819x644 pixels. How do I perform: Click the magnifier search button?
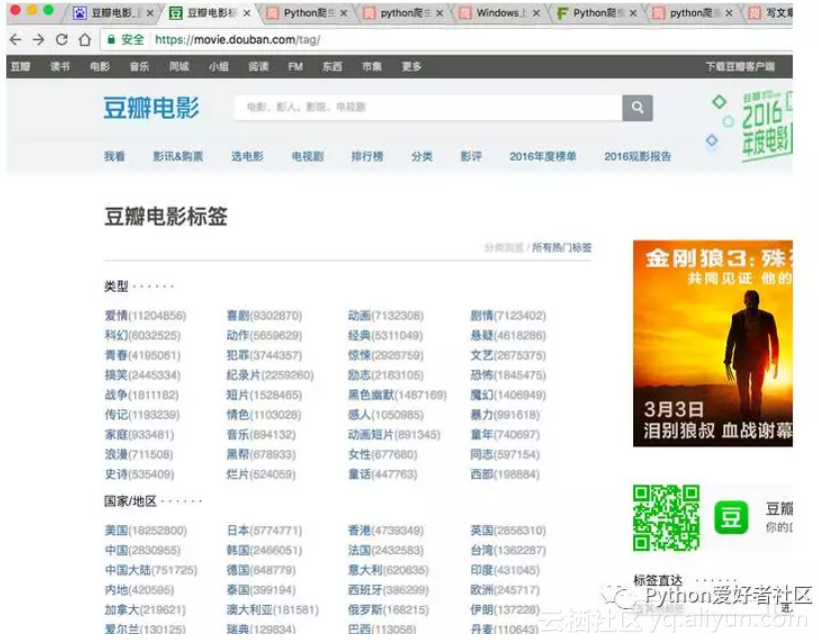(x=637, y=108)
